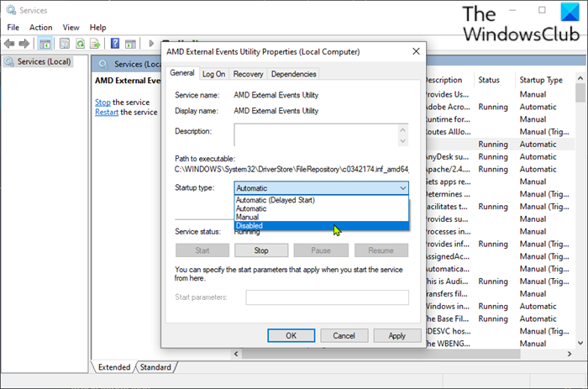This screenshot has width=588, height=389.
Task: Click the horizontal scrollbar right arrow
Action: pos(570,354)
